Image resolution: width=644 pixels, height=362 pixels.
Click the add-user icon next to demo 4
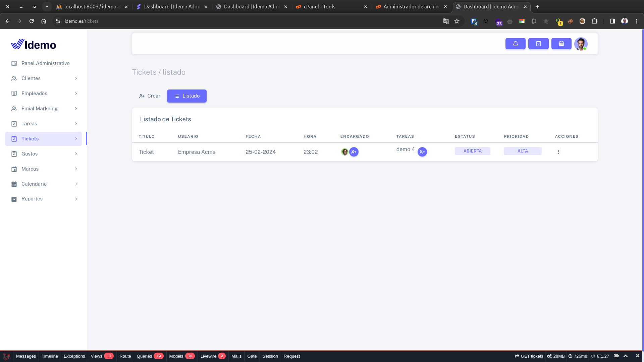(x=422, y=152)
